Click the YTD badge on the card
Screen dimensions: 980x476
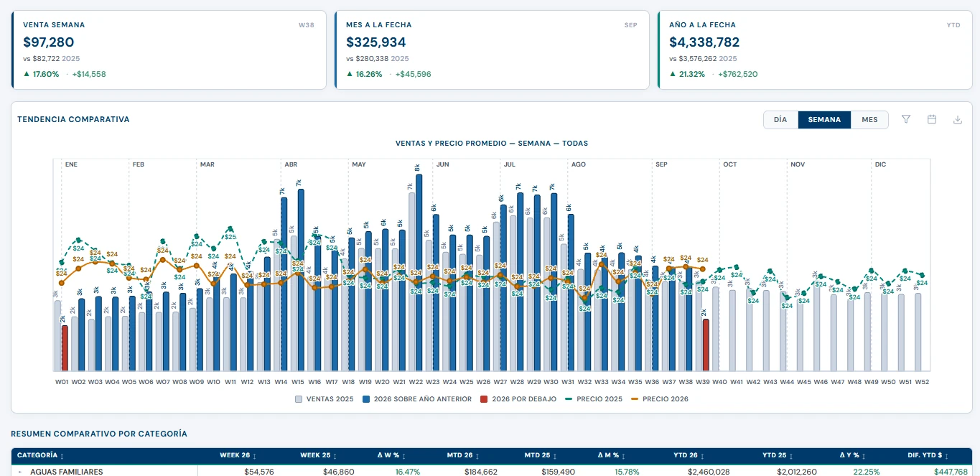(953, 25)
